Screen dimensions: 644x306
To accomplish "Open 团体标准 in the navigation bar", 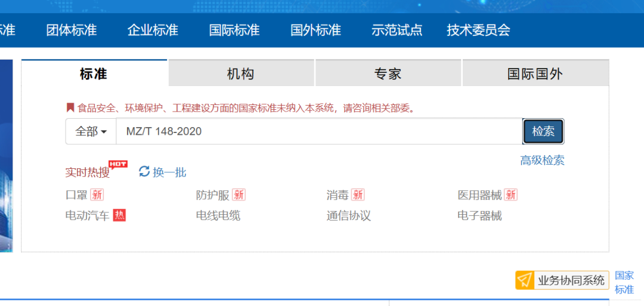I will [x=72, y=30].
